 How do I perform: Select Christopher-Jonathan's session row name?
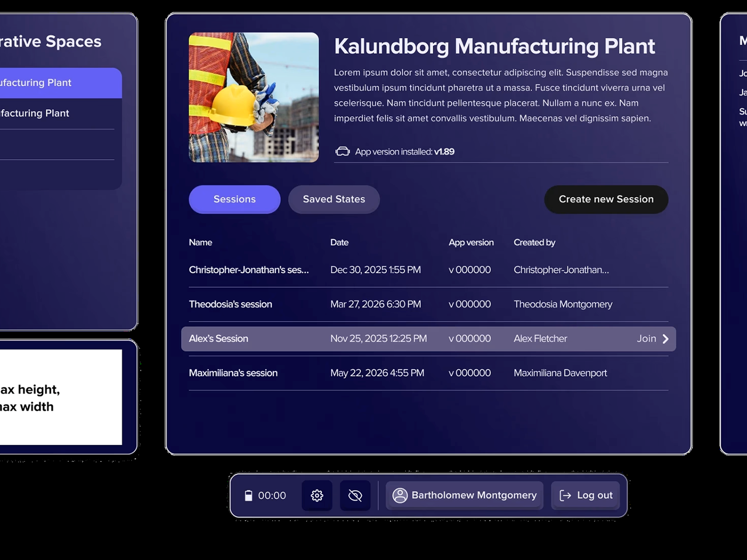coord(249,270)
